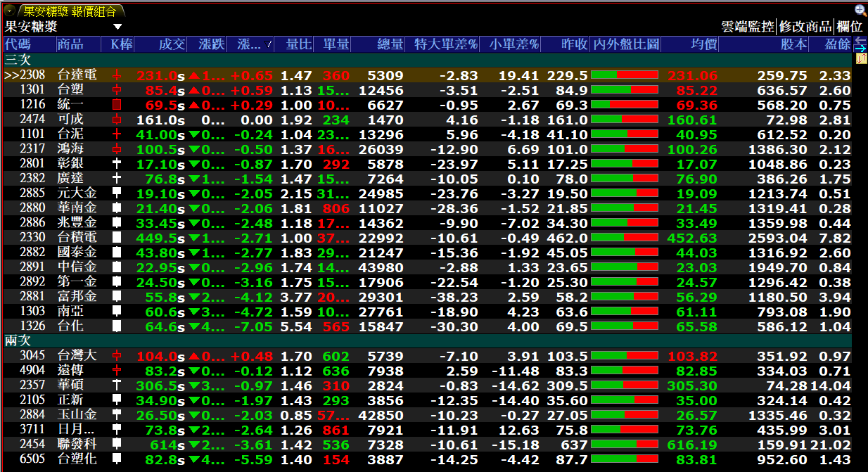The image size is (868, 472).
Task: Click the cyan right arrow column scroll icon
Action: 860,49
